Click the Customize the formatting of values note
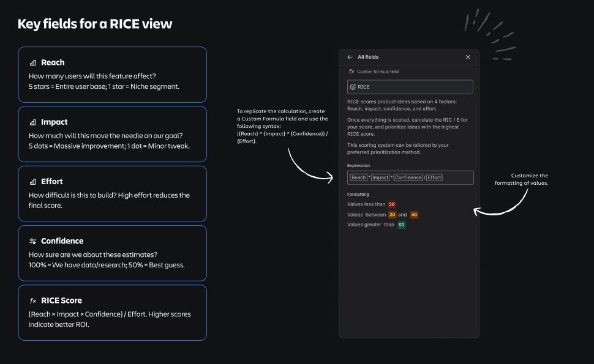This screenshot has height=364, width=594. point(521,179)
